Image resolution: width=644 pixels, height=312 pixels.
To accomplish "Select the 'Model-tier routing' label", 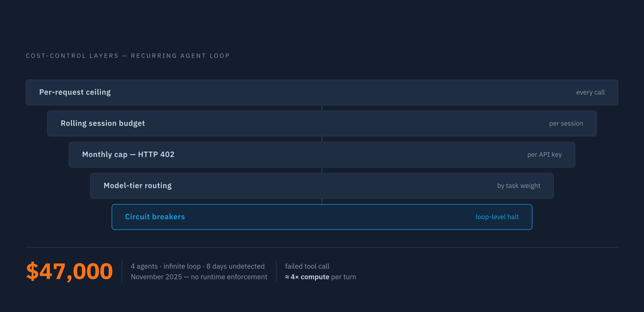I will (138, 186).
